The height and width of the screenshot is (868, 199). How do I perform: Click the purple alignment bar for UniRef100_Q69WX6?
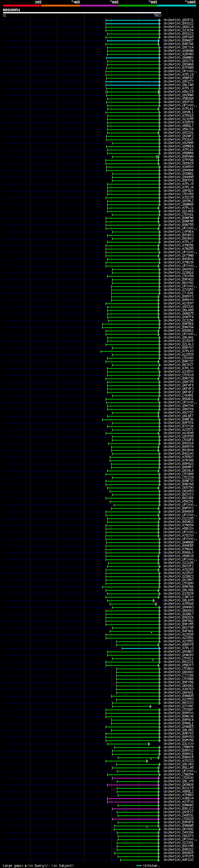(x=133, y=785)
